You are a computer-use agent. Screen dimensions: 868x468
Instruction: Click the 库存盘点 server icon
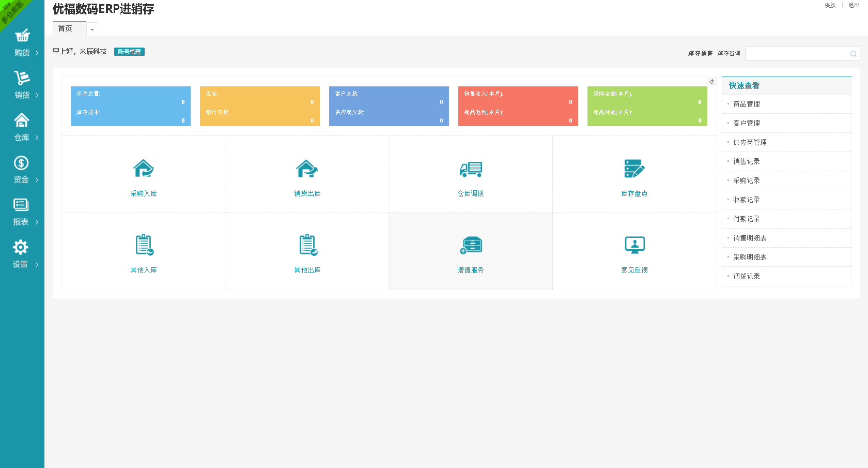coord(634,169)
